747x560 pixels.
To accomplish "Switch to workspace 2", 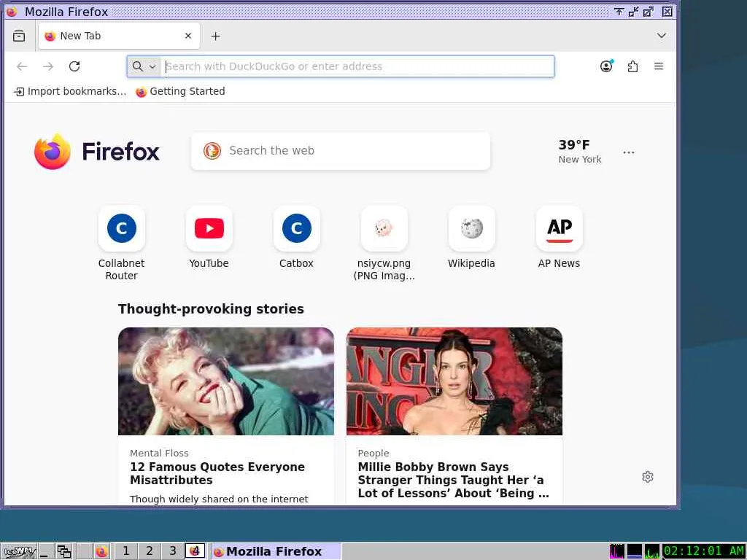I will point(149,551).
